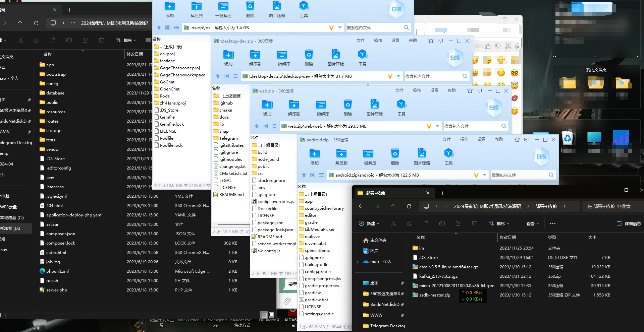
Task: Open 操作 menu in android.zip window
Action: 464,139
